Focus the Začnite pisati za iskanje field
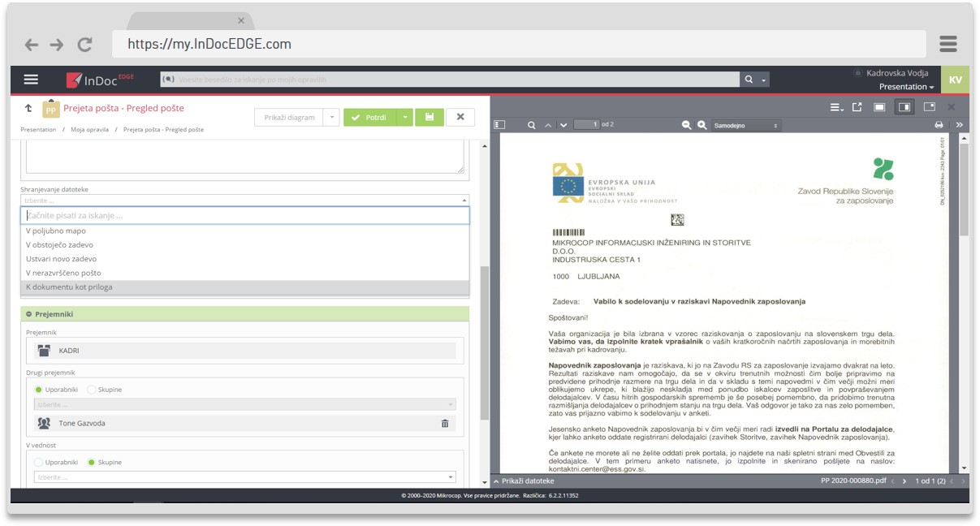Viewport: 980px width, 526px height. click(245, 216)
